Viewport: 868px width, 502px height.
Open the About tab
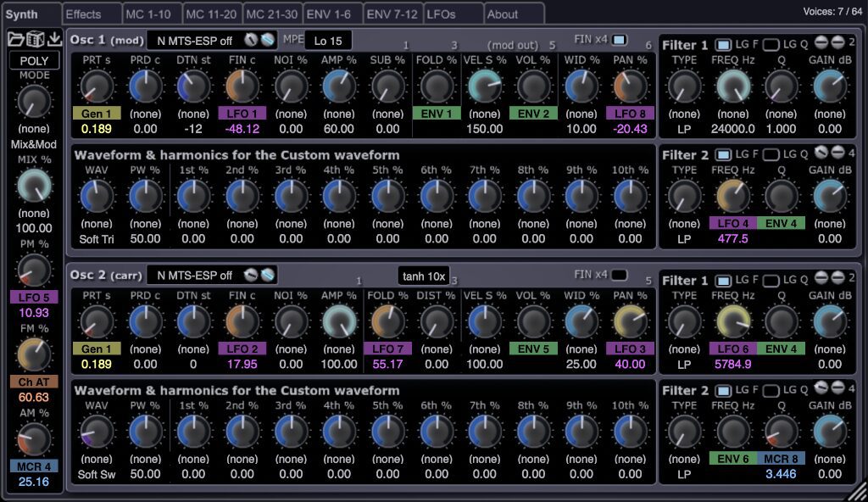(x=513, y=14)
